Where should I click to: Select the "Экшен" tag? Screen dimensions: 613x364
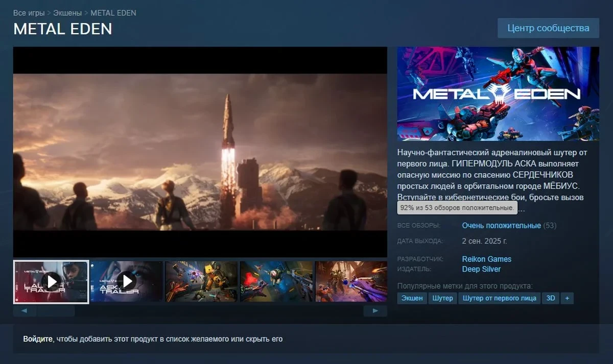click(412, 298)
